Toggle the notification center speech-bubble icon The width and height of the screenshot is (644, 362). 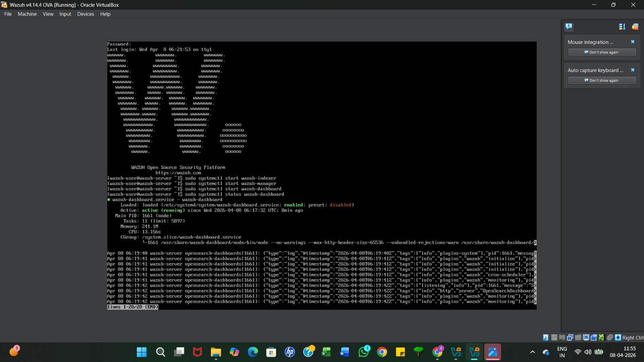pos(569,27)
